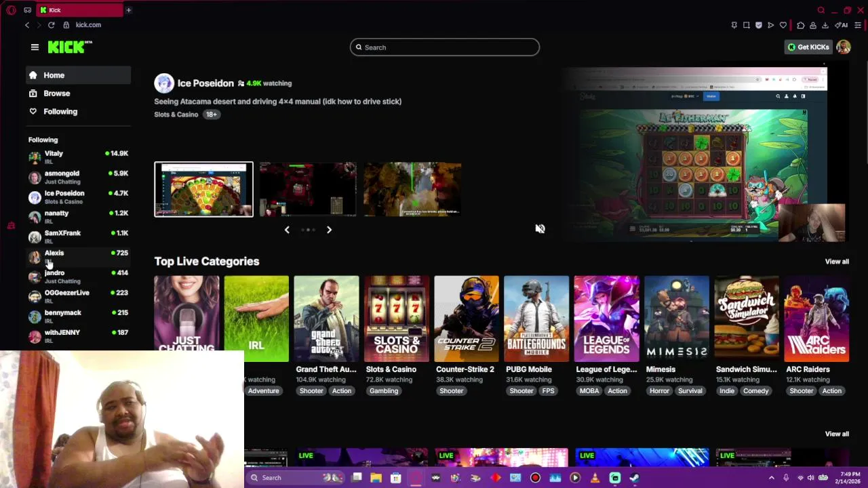
Task: Open the Opera main menu icon
Action: point(11,10)
